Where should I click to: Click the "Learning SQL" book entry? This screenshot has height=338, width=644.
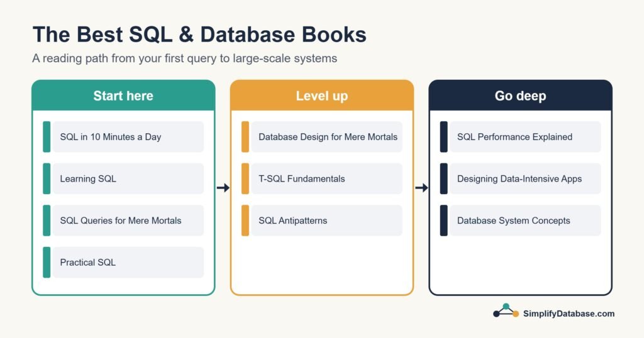coord(123,179)
